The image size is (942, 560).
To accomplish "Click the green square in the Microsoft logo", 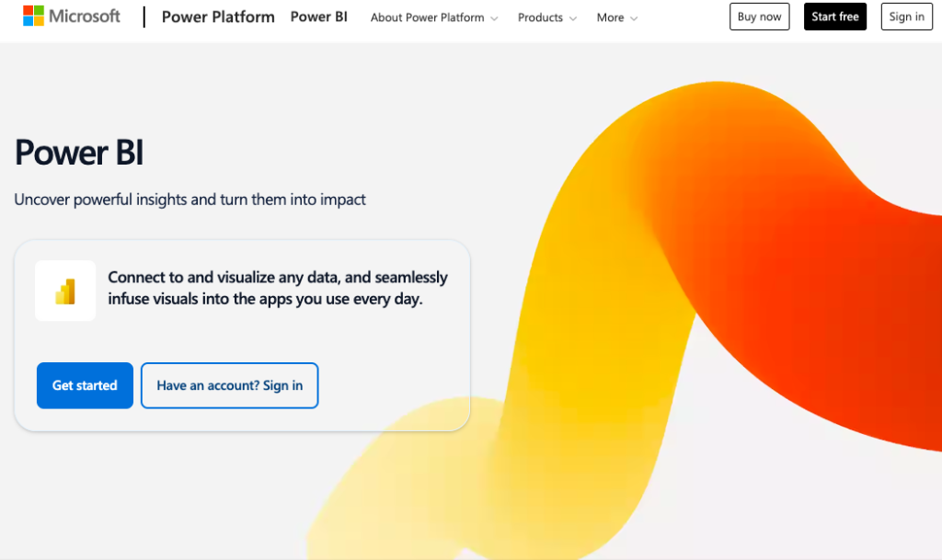I will pos(39,11).
